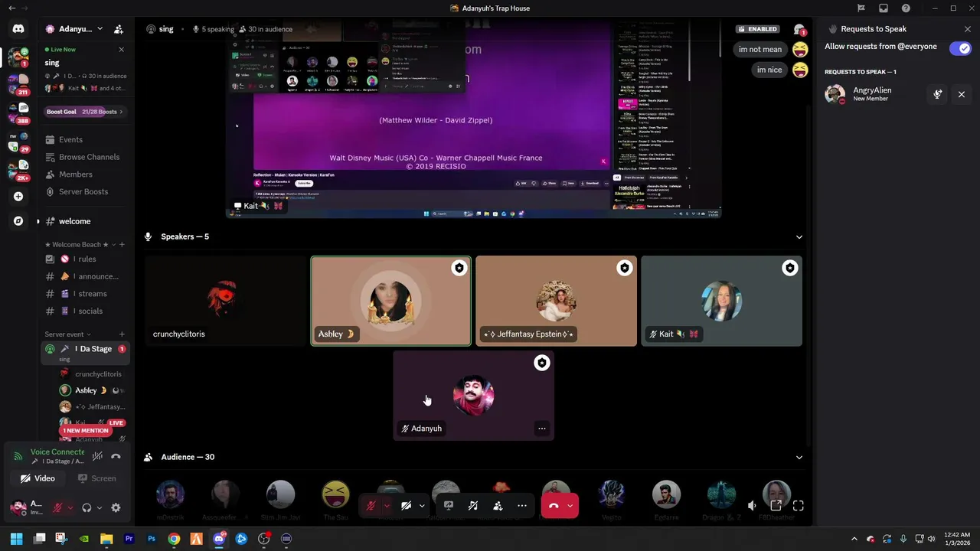Open Discord direct messages home icon
The height and width of the screenshot is (551, 980).
pos(18,29)
